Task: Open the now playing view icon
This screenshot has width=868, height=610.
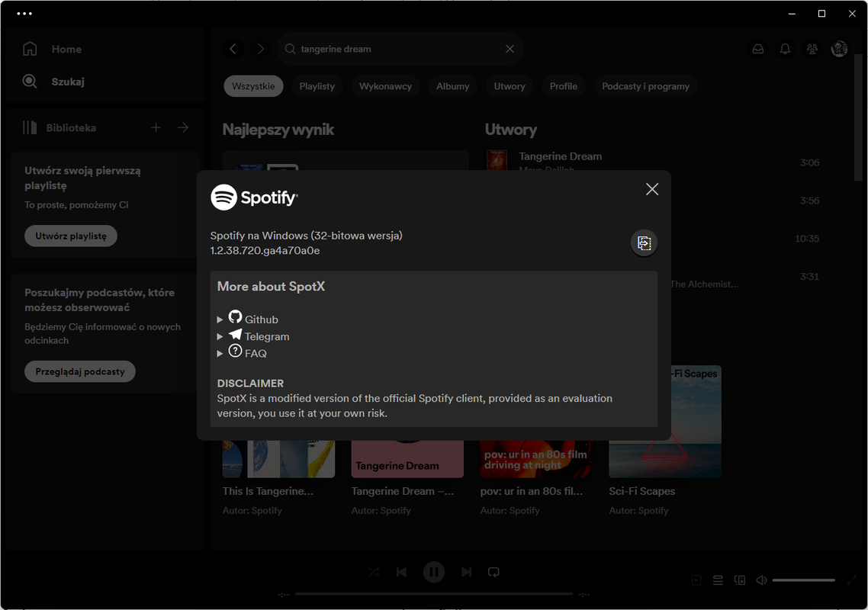Action: tap(696, 580)
